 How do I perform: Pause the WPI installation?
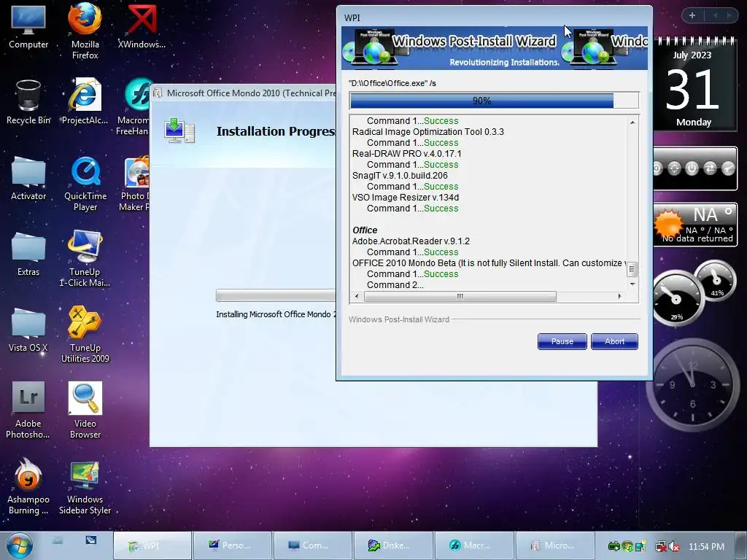pos(562,341)
